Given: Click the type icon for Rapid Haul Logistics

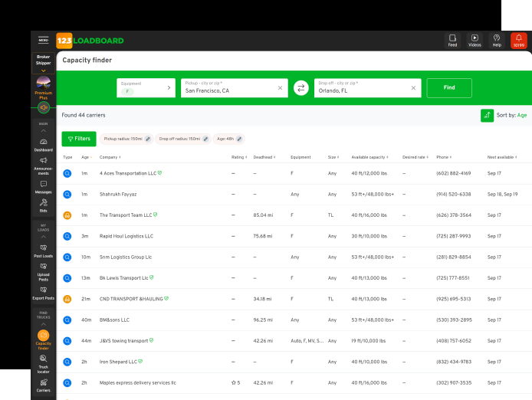Looking at the screenshot, I should tap(67, 236).
